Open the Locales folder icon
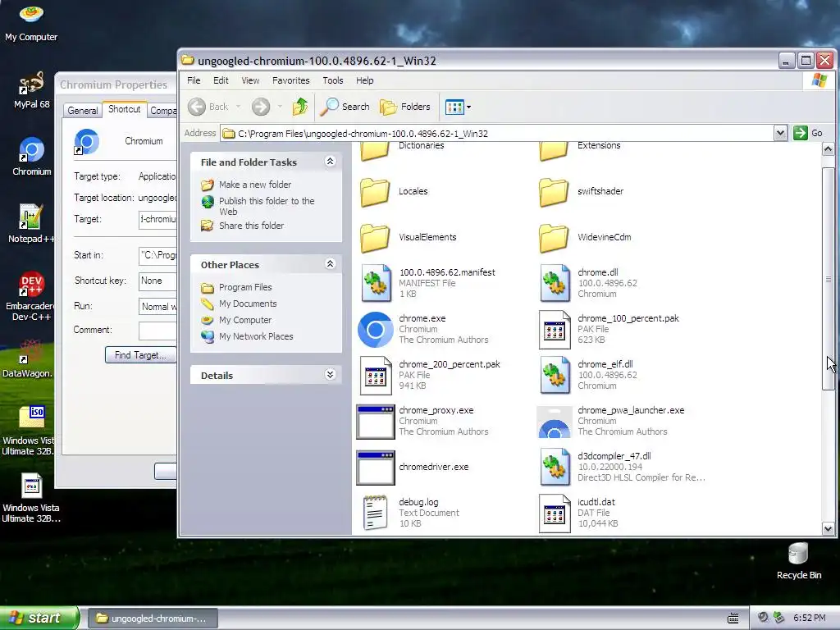The height and width of the screenshot is (630, 840). 375,192
